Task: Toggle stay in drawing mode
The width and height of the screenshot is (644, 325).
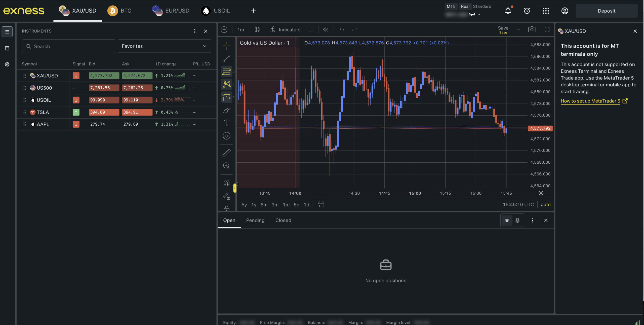Action: (226, 196)
